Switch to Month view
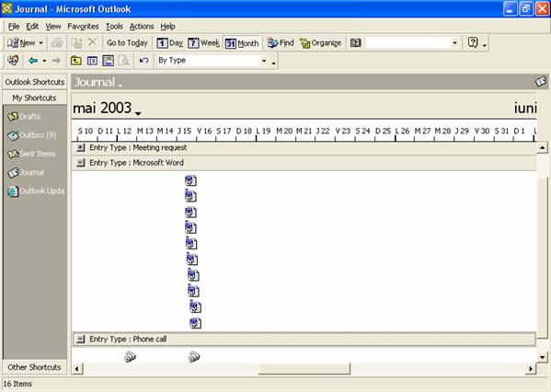The image size is (551, 392). pyautogui.click(x=242, y=43)
